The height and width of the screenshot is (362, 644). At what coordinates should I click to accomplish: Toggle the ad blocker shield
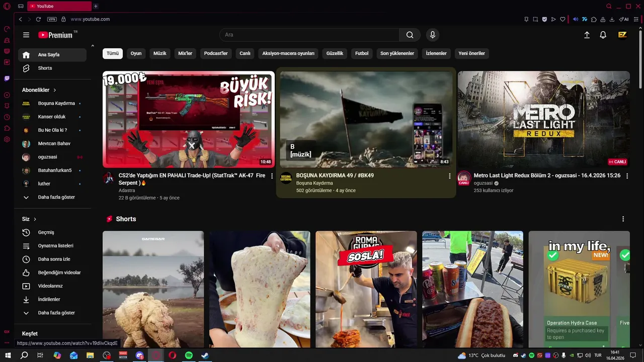coord(544,19)
